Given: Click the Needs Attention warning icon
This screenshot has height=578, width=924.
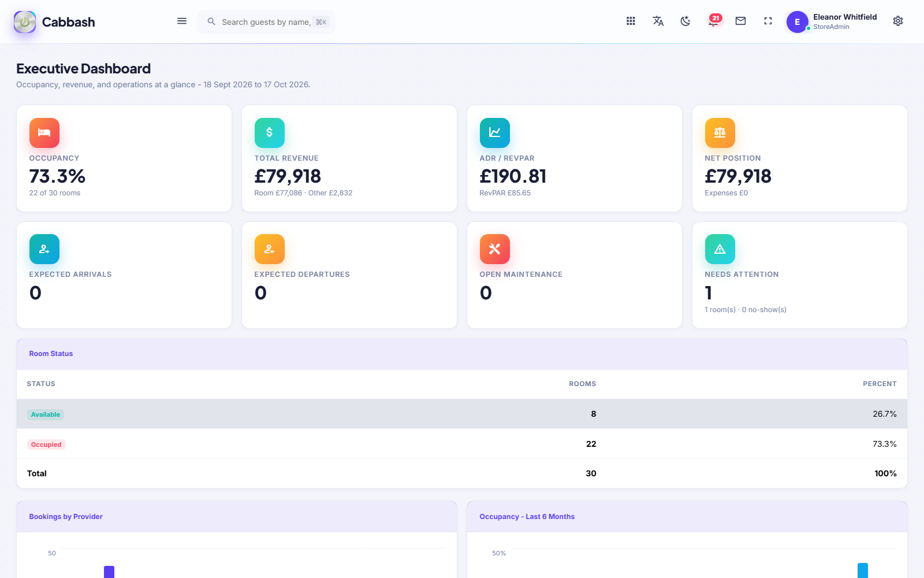Looking at the screenshot, I should (720, 249).
